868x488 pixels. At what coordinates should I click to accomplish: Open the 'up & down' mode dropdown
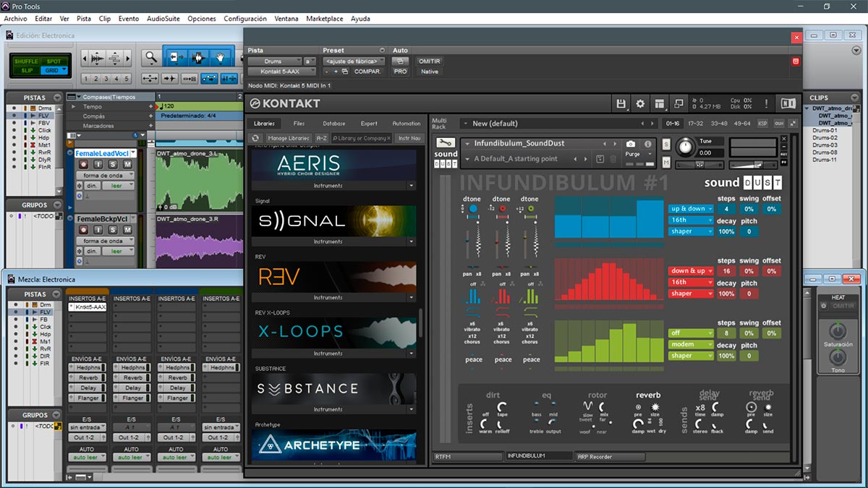[x=691, y=209]
